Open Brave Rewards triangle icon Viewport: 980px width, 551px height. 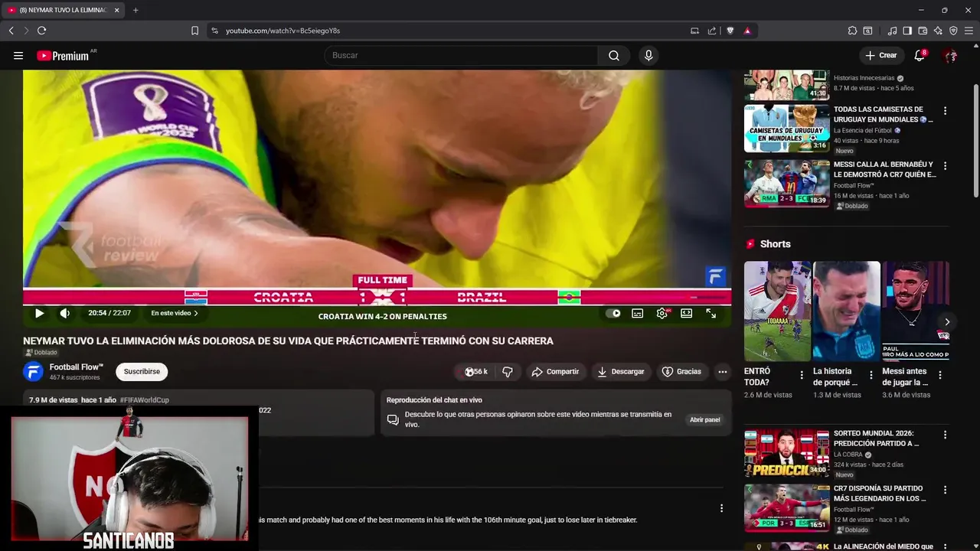[x=747, y=31]
